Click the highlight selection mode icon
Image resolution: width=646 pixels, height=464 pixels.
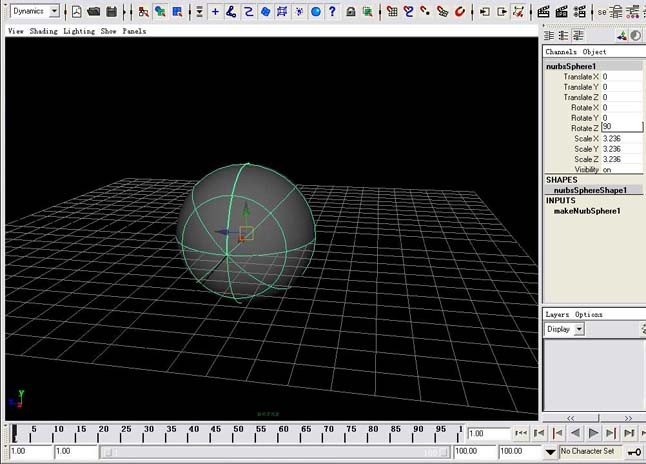pyautogui.click(x=367, y=12)
